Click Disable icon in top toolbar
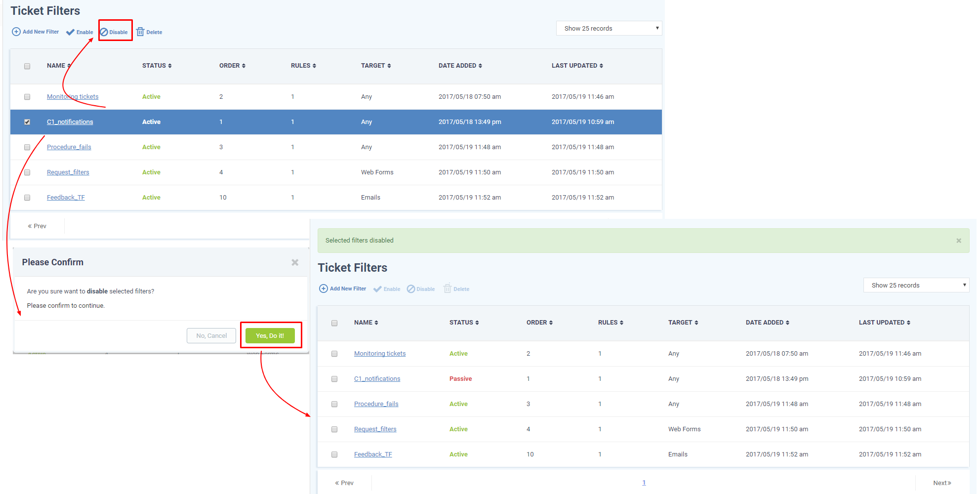 104,32
